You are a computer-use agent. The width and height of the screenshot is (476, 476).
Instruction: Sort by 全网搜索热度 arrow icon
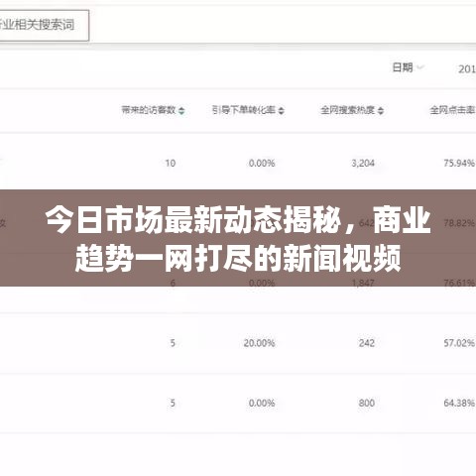(x=381, y=111)
